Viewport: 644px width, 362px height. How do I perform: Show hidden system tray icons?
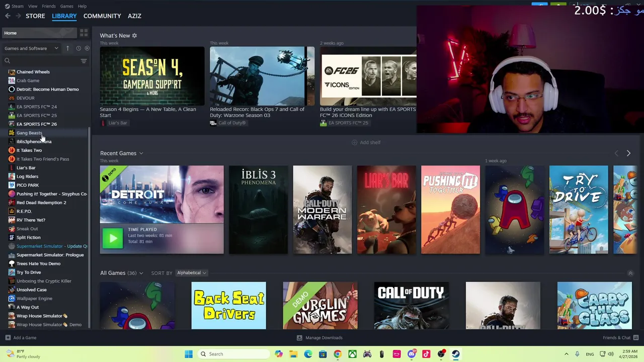(x=567, y=354)
